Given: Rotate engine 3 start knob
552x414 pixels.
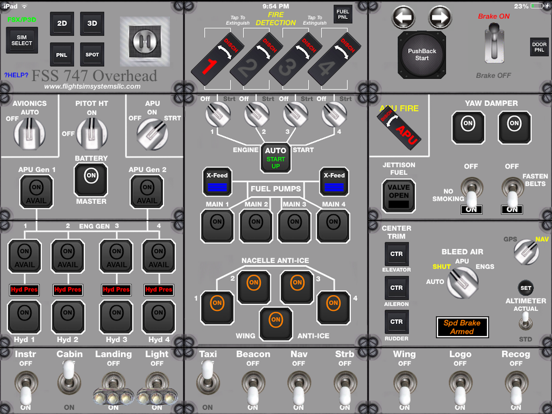Looking at the screenshot, I should 296,114.
